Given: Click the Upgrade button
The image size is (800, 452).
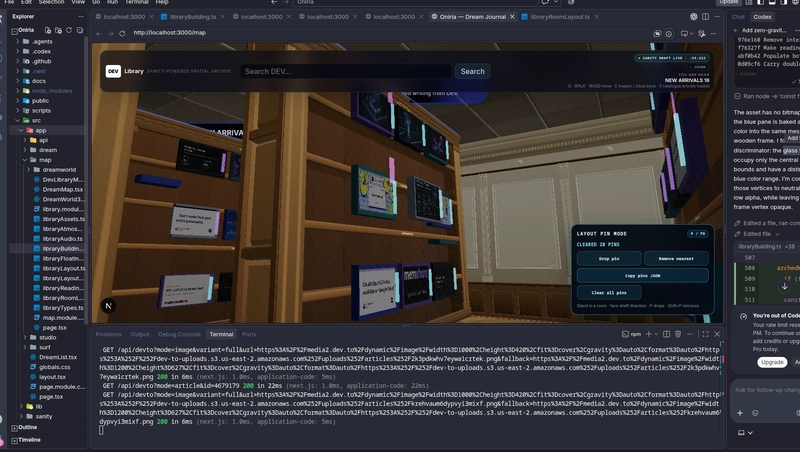Looking at the screenshot, I should (772, 362).
